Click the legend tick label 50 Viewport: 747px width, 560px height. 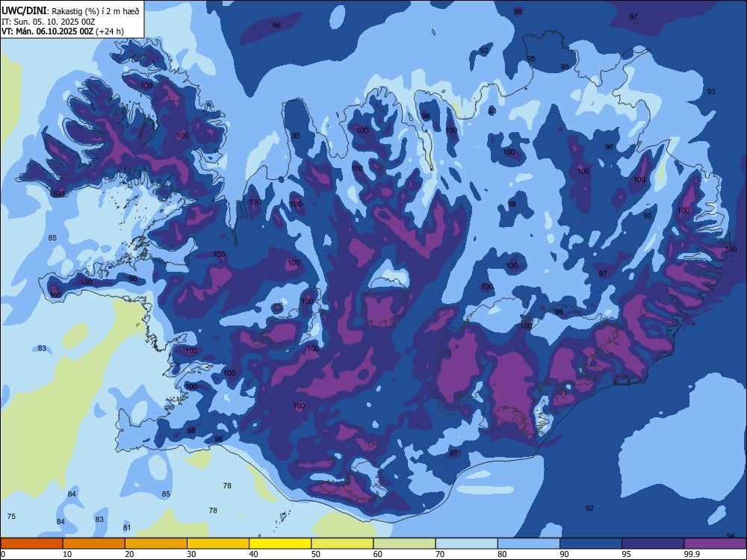pos(316,554)
